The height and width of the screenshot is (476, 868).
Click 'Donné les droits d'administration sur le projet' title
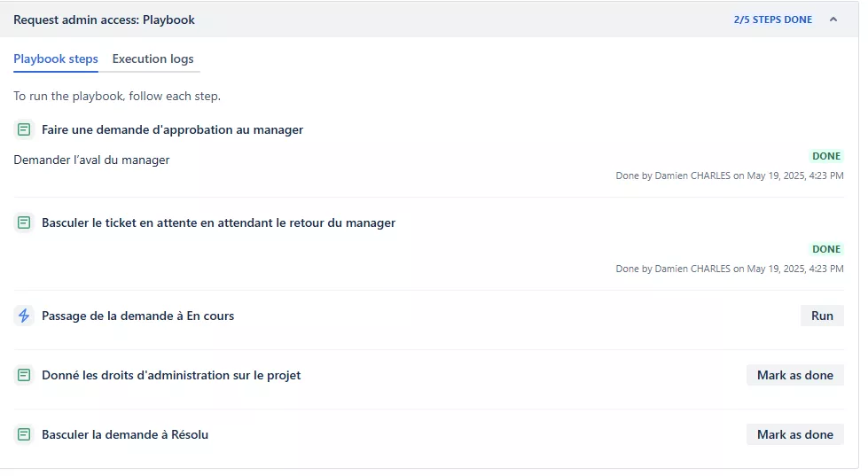pos(171,375)
